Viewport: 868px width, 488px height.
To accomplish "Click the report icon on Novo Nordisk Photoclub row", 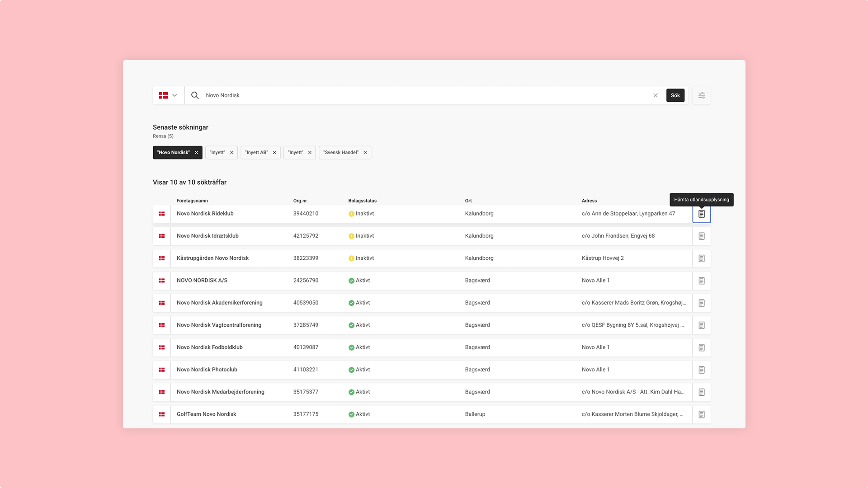I will click(702, 369).
